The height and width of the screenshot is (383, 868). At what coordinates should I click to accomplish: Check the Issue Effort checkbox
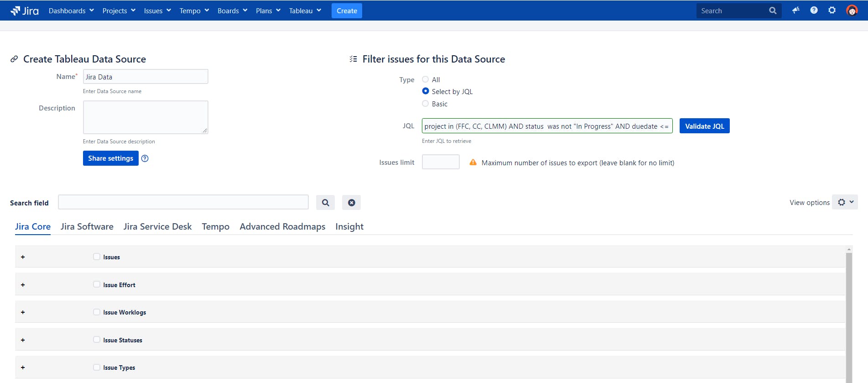pos(97,284)
